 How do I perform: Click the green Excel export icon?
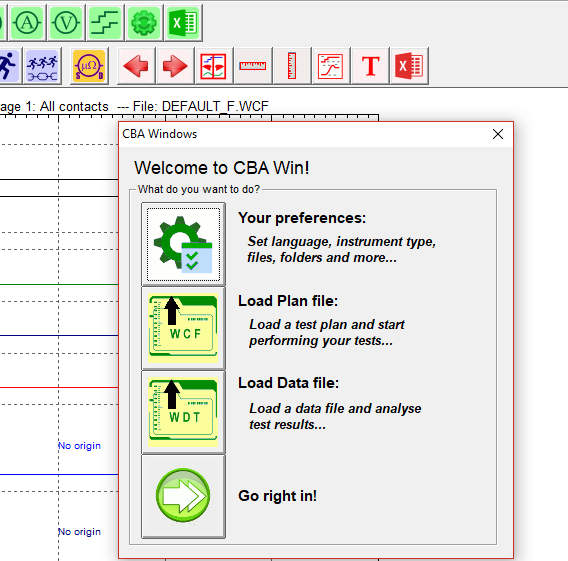coord(183,22)
